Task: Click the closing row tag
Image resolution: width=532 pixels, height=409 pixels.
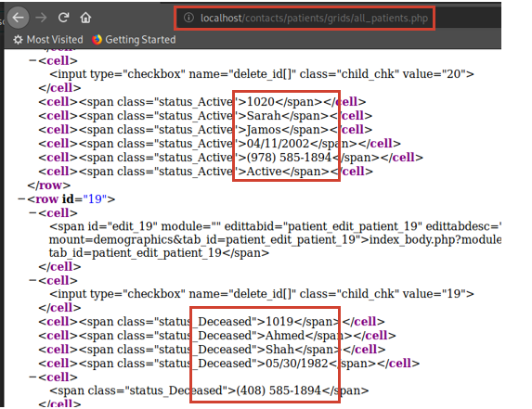Action: (49, 185)
